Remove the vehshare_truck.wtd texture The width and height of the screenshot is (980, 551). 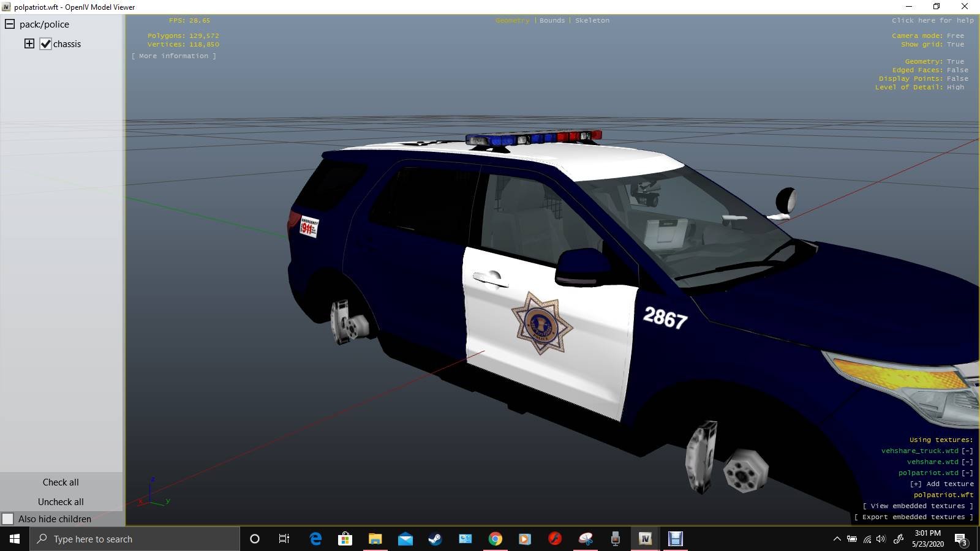click(x=967, y=451)
